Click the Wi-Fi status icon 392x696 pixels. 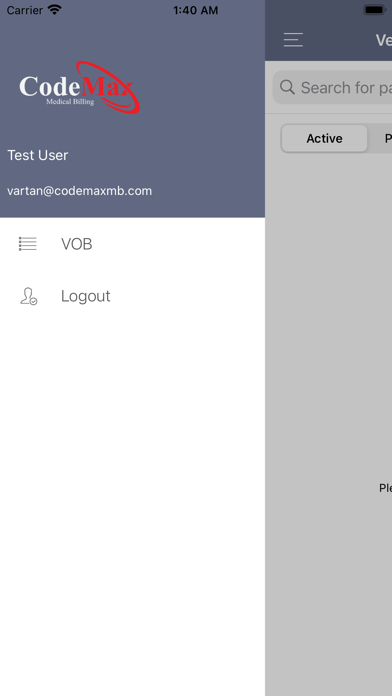[x=55, y=10]
